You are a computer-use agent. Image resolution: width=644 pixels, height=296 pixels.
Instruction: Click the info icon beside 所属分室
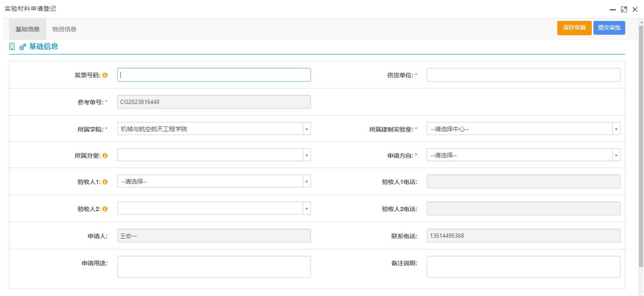click(105, 156)
